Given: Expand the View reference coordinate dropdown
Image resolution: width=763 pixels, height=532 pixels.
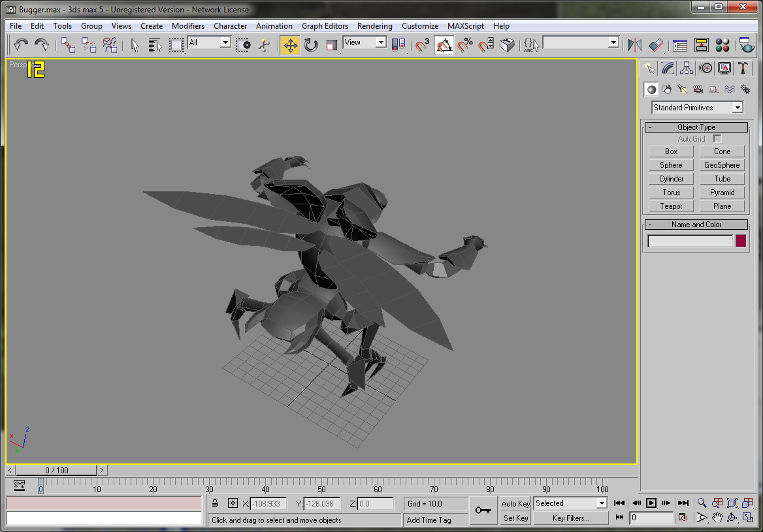Looking at the screenshot, I should coord(365,43).
